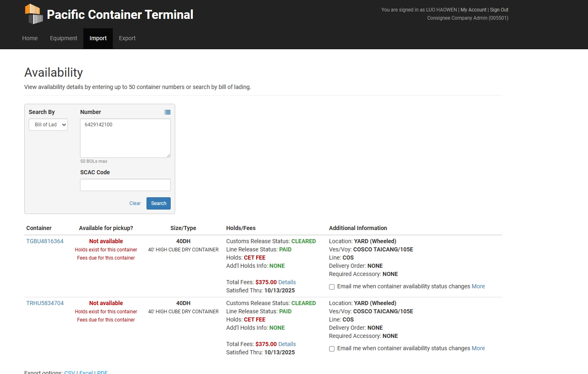The width and height of the screenshot is (588, 374).
Task: Click More next to first email notification
Action: coord(478,286)
